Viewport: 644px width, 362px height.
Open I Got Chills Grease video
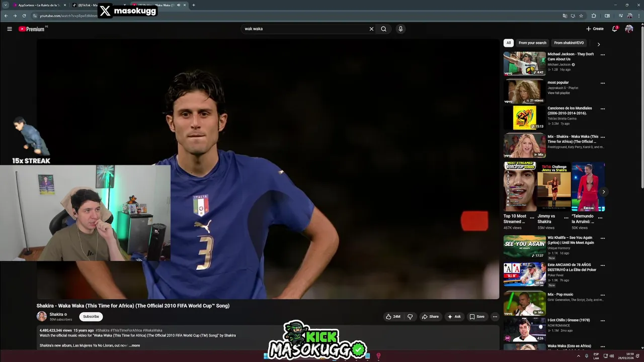click(x=525, y=329)
